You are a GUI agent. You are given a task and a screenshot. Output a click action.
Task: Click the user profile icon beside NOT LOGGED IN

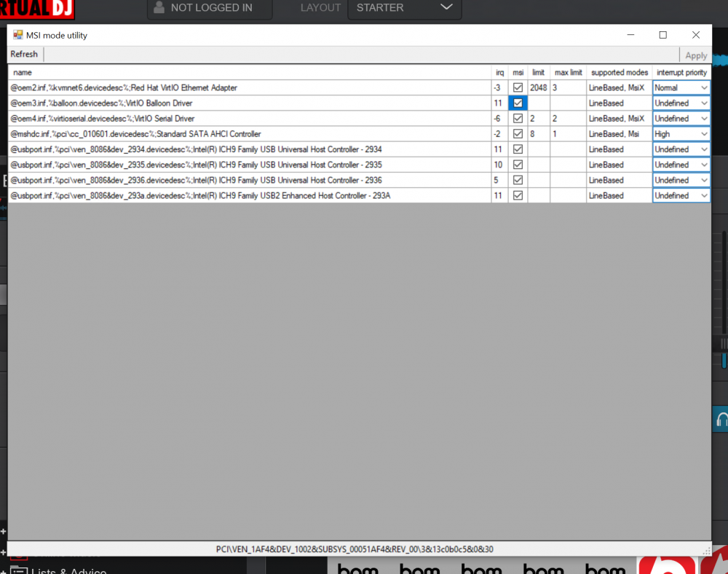point(159,7)
